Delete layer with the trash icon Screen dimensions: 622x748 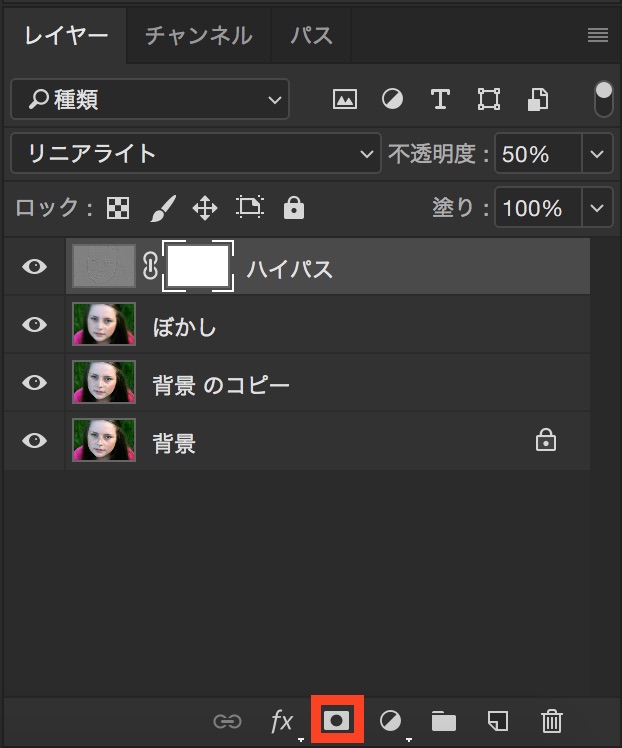pyautogui.click(x=552, y=720)
